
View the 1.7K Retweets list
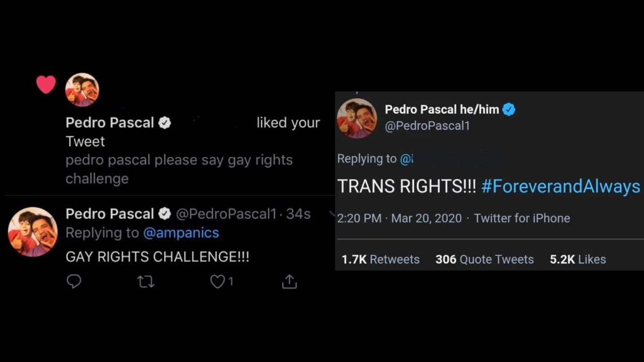(x=380, y=259)
